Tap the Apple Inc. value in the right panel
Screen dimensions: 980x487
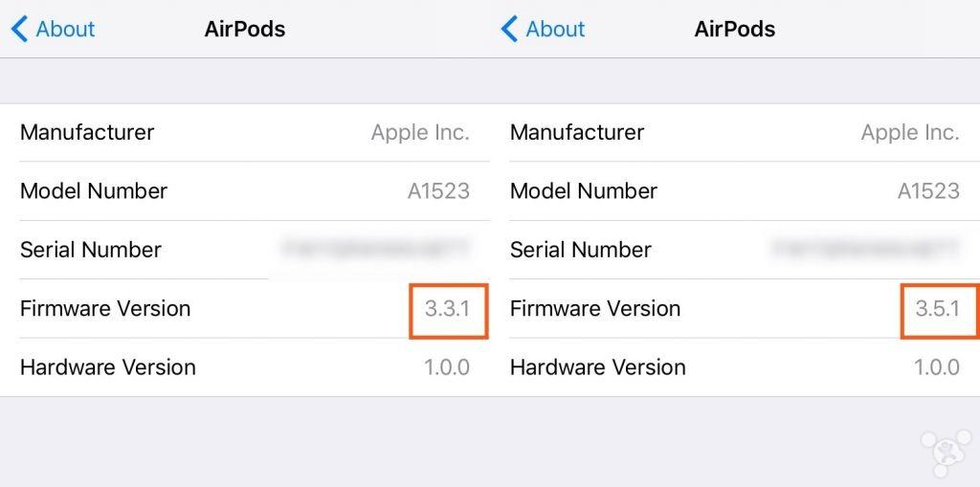pyautogui.click(x=910, y=132)
